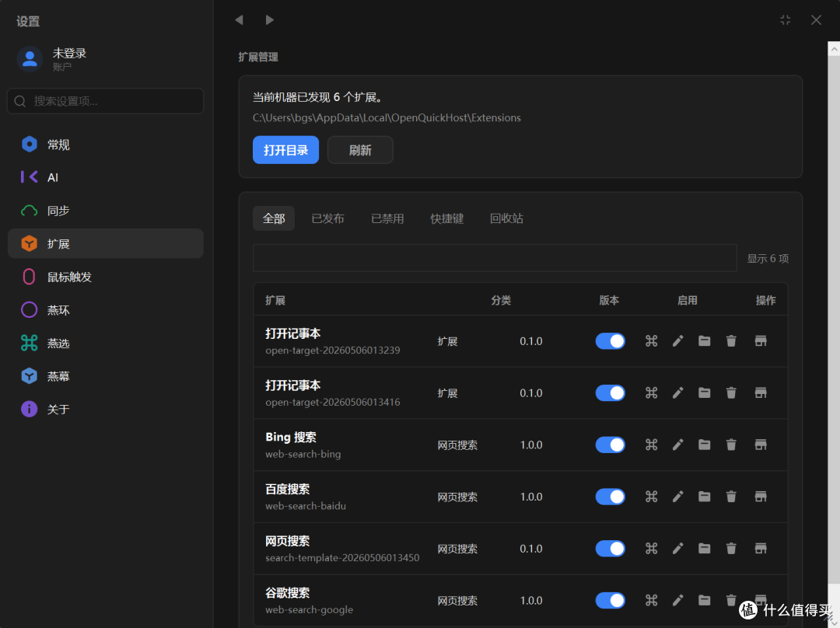The width and height of the screenshot is (840, 628).
Task: Open 同步 settings section
Action: tap(106, 211)
